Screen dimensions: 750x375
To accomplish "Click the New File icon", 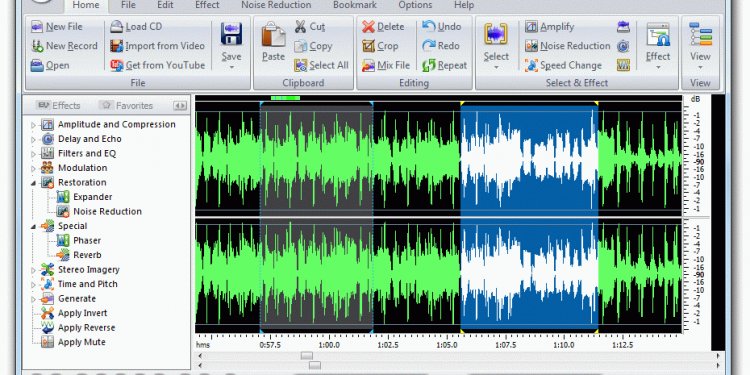I will 37,27.
